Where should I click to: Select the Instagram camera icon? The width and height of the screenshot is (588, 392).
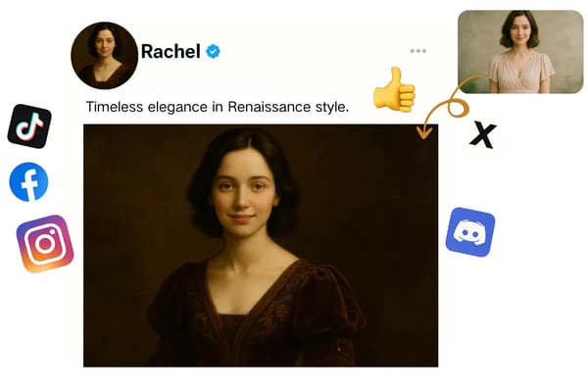45,243
